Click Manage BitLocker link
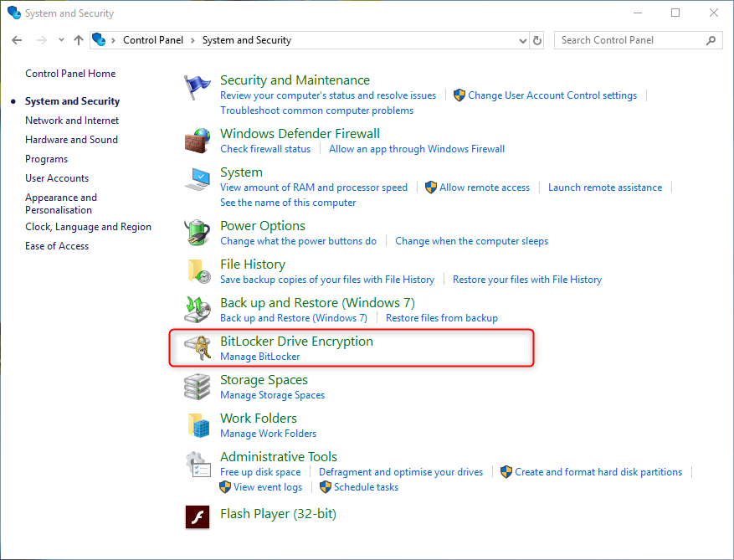 (x=259, y=357)
